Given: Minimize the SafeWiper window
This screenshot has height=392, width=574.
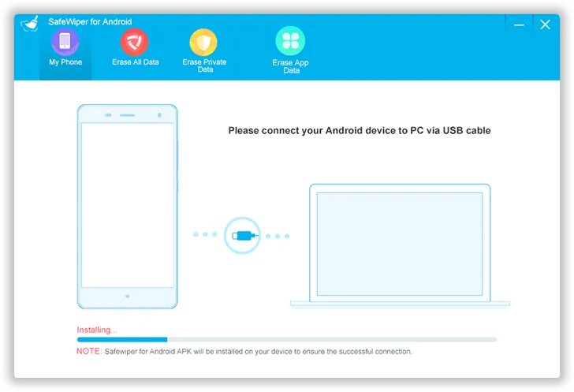Looking at the screenshot, I should (519, 25).
